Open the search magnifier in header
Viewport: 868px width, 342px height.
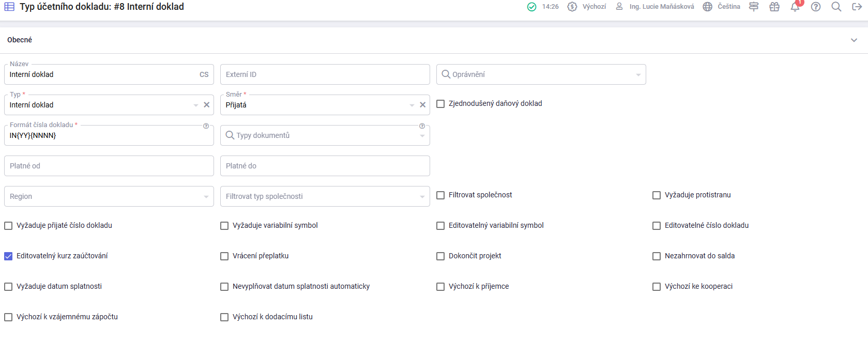coord(836,7)
